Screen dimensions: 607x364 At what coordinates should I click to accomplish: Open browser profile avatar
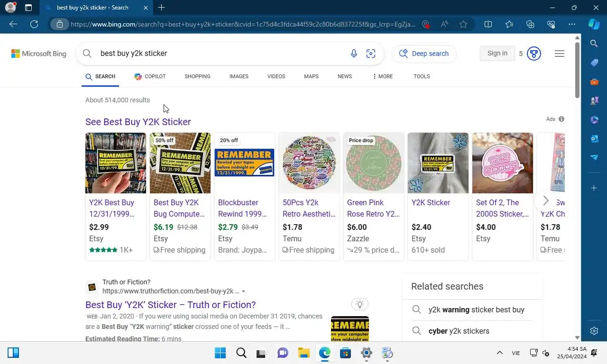pos(10,8)
